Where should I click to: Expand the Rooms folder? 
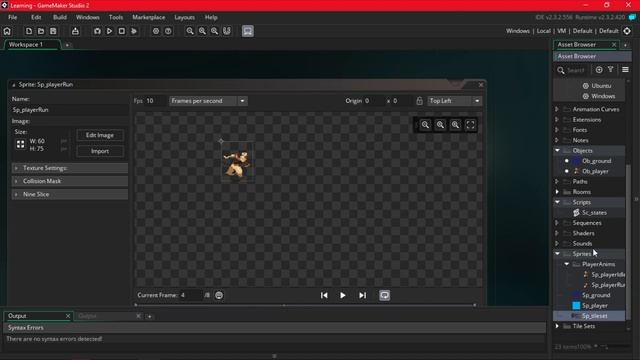coord(557,192)
